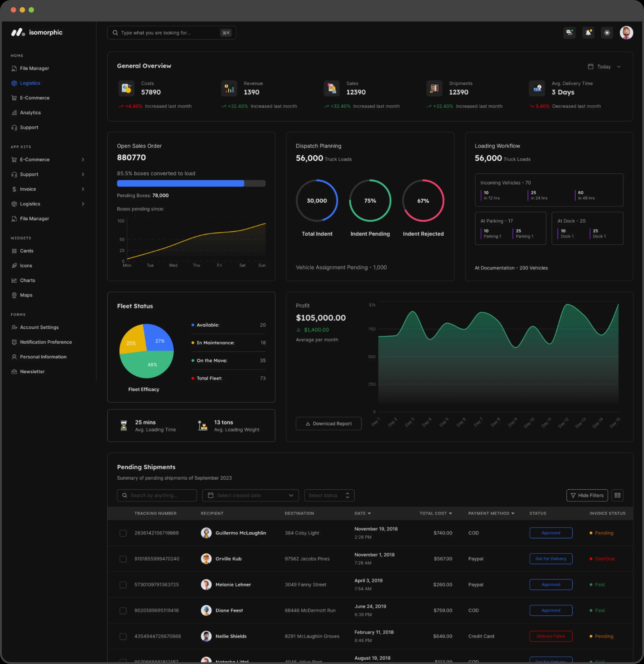The width and height of the screenshot is (644, 664).
Task: Click the boxes converted to load progress bar
Action: tap(191, 183)
